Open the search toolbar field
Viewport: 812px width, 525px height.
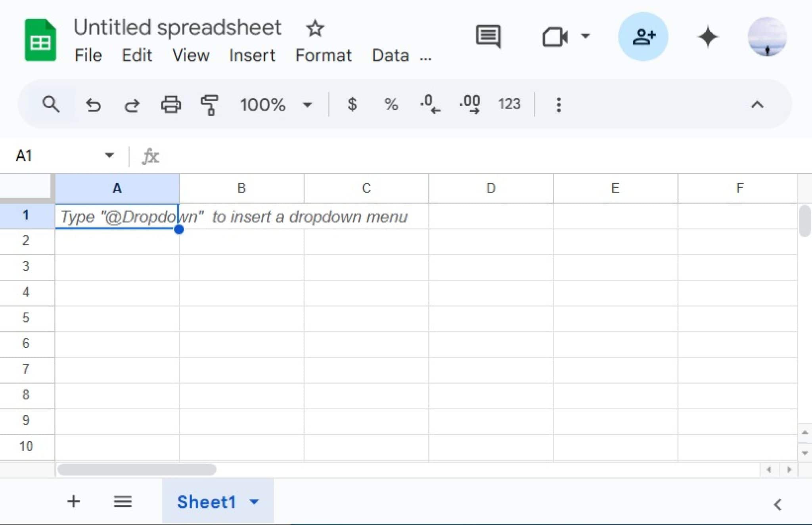coord(51,105)
